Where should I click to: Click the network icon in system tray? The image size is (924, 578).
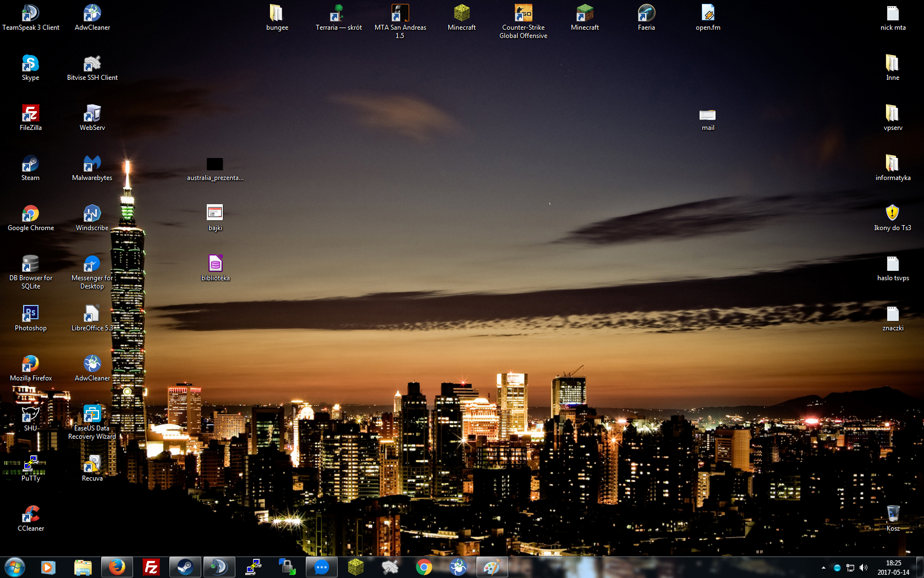pyautogui.click(x=850, y=568)
